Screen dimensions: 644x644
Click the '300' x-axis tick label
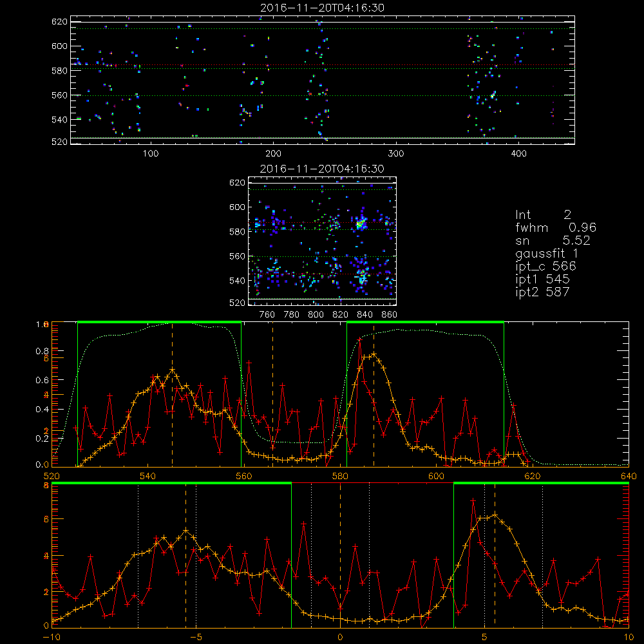(x=396, y=154)
